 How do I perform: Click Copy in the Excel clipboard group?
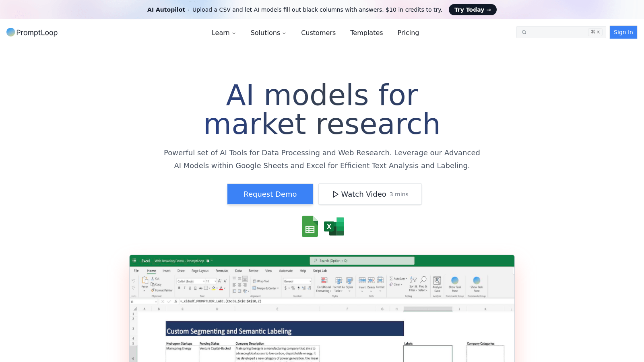pyautogui.click(x=156, y=284)
